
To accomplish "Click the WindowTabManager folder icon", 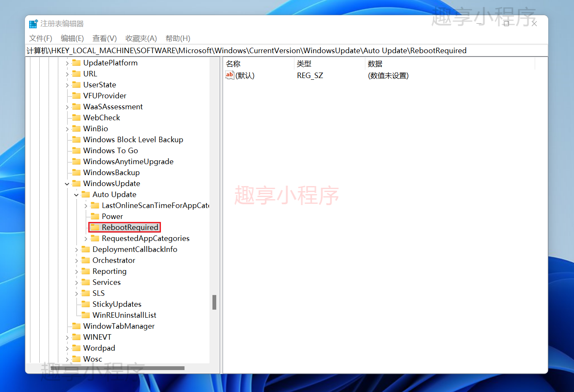I will point(76,326).
